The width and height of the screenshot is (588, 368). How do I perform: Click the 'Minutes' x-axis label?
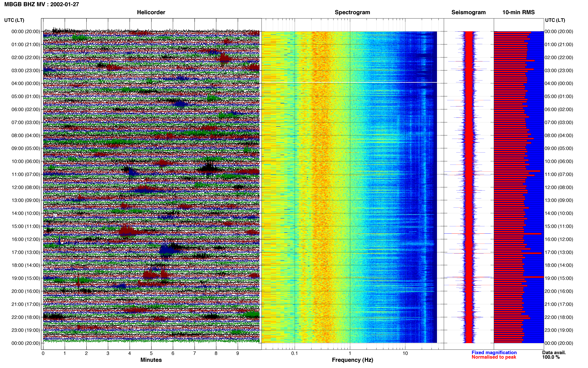point(151,360)
